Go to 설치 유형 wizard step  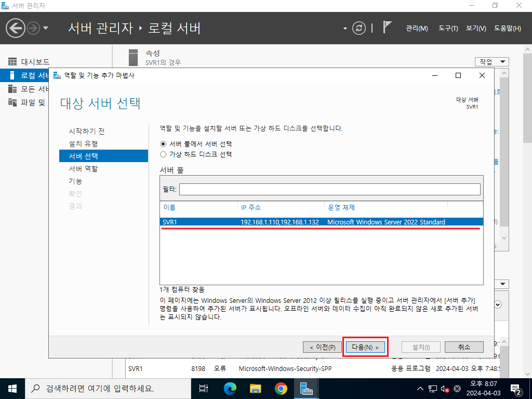tap(84, 144)
